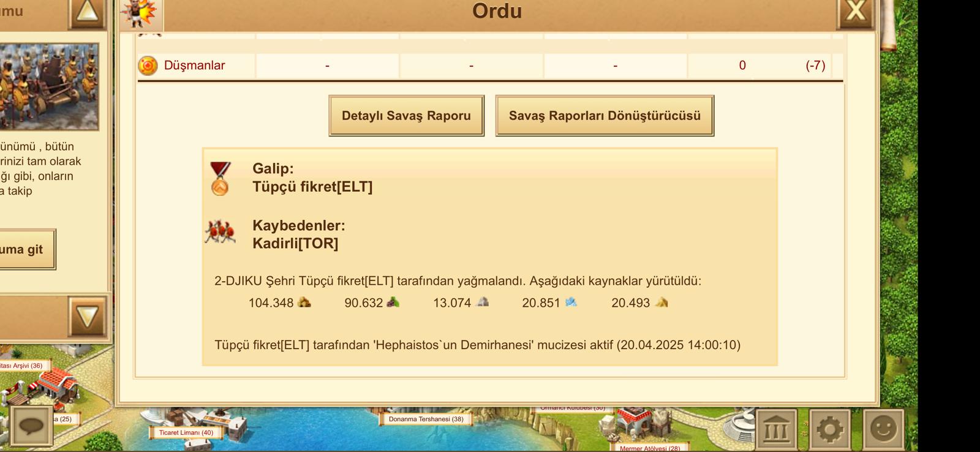The width and height of the screenshot is (980, 452).
Task: Click the Düşmanlar row label
Action: tap(194, 66)
